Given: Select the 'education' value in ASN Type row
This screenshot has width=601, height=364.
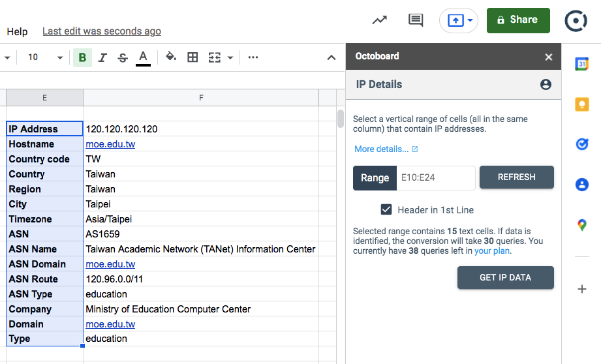Looking at the screenshot, I should click(201, 294).
